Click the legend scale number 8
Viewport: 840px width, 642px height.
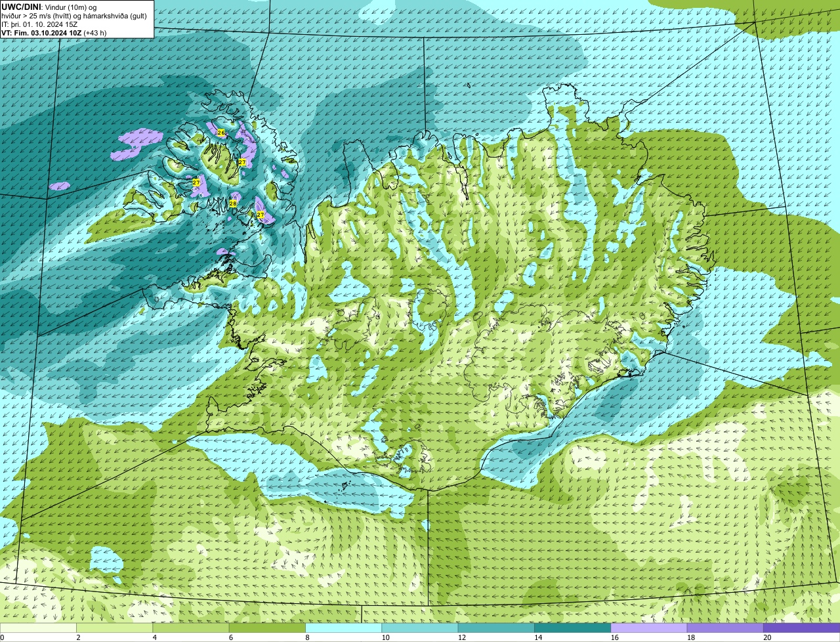pyautogui.click(x=307, y=637)
